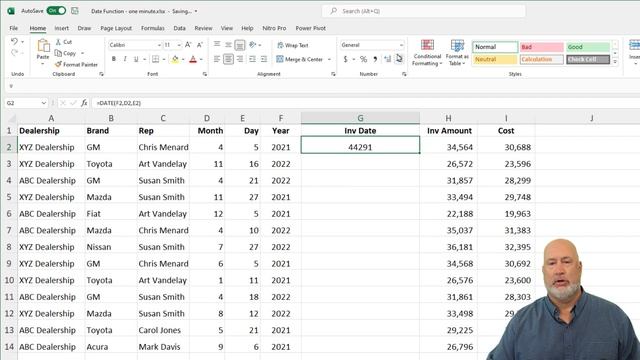This screenshot has width=640, height=360.
Task: Expand the Name Box dropdown arrow
Action: coord(44,103)
